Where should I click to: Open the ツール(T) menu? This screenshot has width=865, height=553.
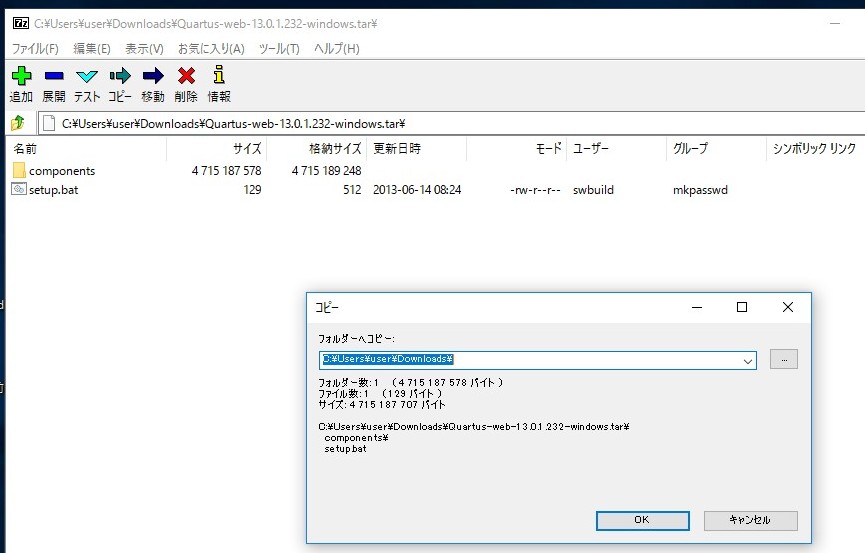click(x=279, y=49)
